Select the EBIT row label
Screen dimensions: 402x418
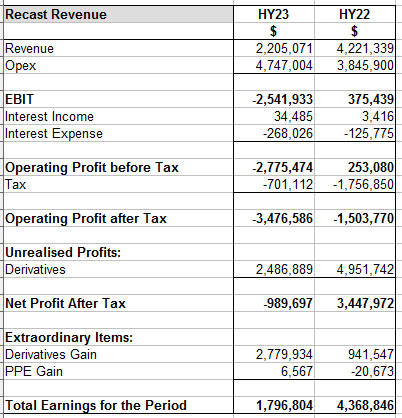19,100
